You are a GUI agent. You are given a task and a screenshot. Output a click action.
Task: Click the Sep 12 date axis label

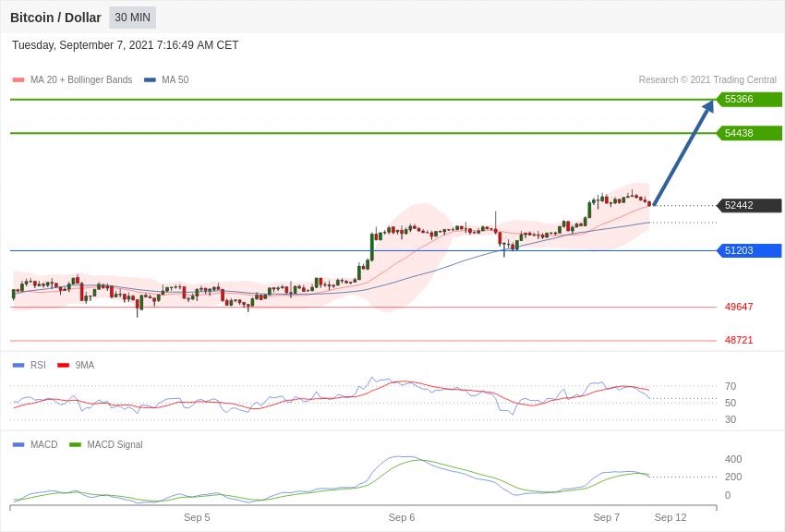(670, 517)
